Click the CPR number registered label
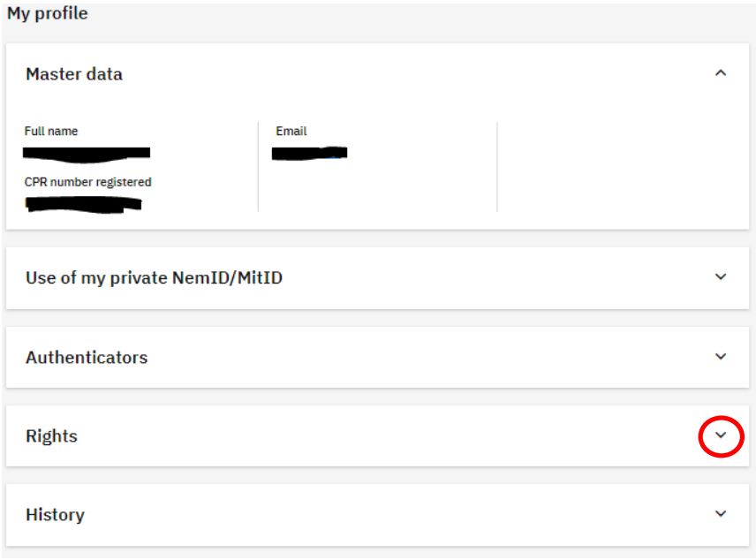The height and width of the screenshot is (560, 756). (x=88, y=183)
